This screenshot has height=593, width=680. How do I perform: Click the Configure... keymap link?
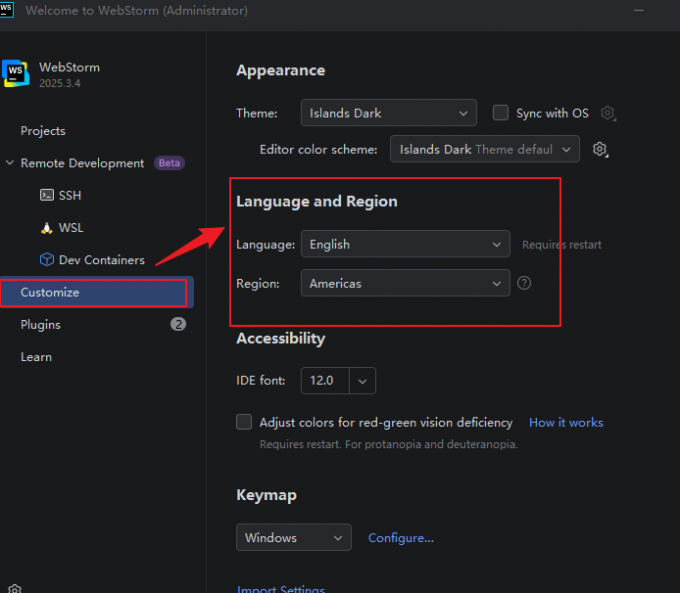click(401, 538)
